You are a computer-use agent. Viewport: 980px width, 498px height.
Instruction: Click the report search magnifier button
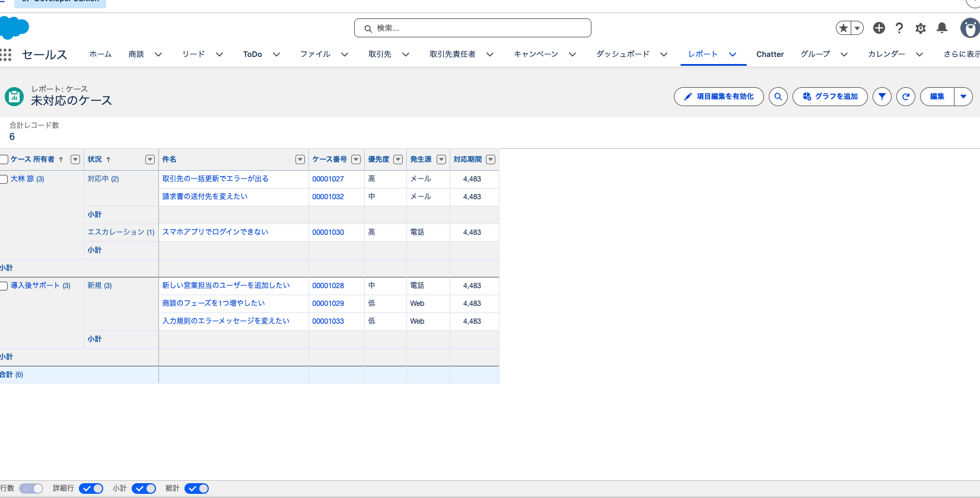(x=778, y=97)
